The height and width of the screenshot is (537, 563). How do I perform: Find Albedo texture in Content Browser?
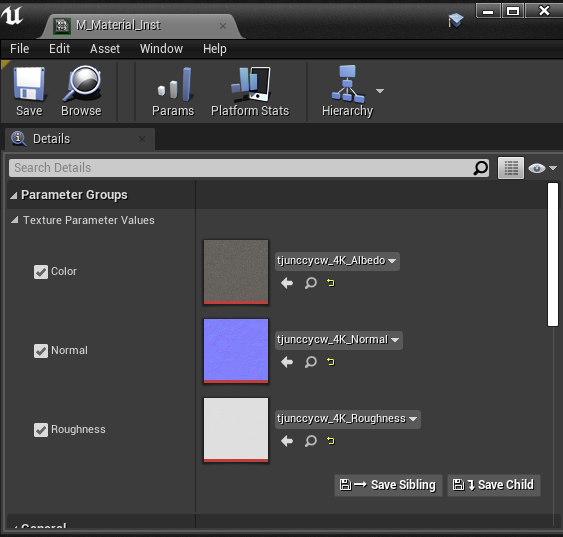(311, 283)
